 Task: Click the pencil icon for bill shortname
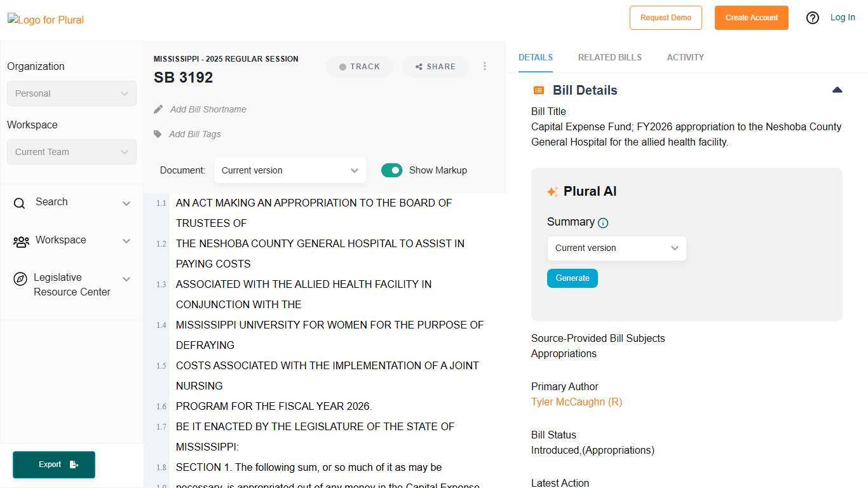point(158,109)
